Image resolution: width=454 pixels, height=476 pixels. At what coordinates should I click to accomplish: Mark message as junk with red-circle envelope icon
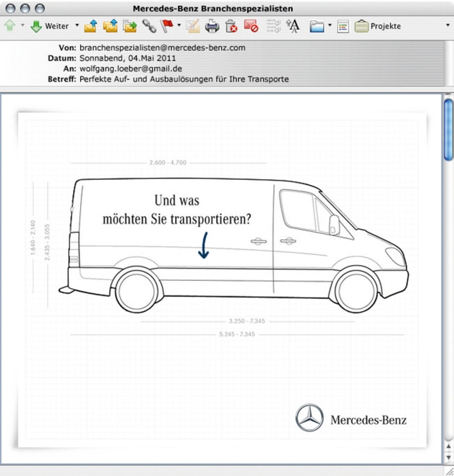251,26
